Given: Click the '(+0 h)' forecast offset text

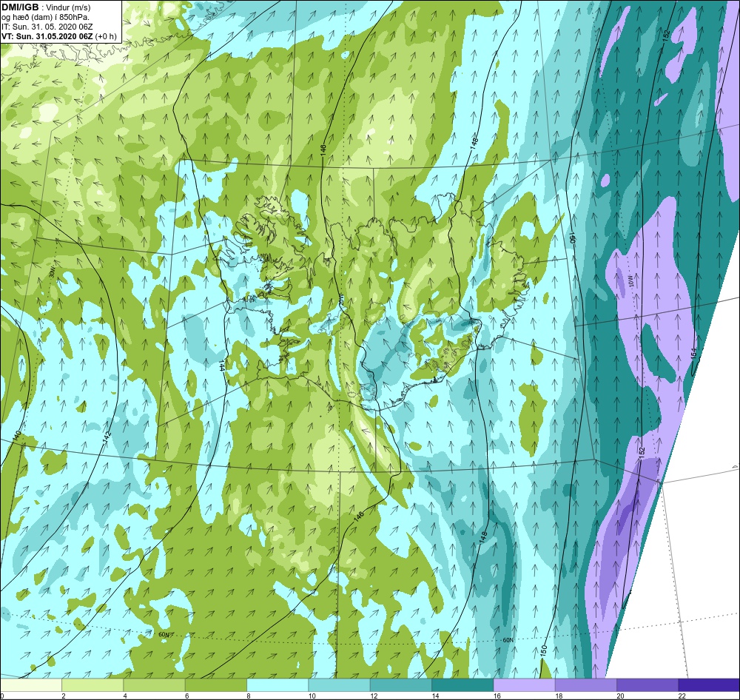Looking at the screenshot, I should pos(105,36).
